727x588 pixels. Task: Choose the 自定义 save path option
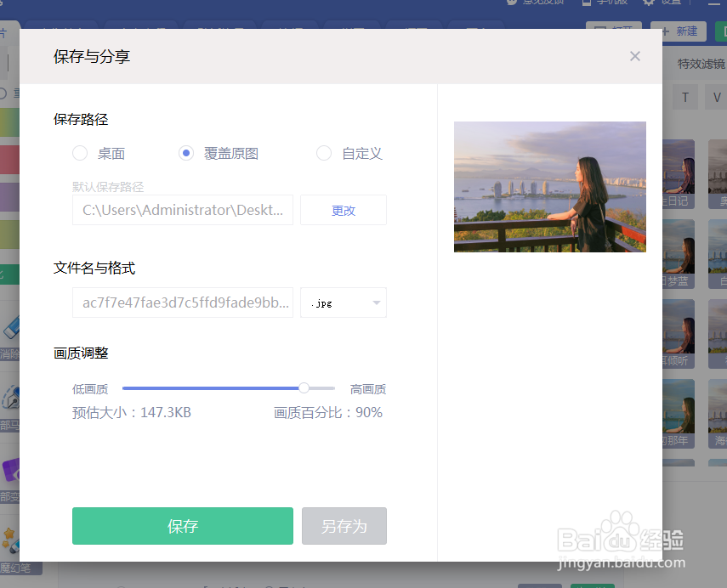(x=324, y=153)
